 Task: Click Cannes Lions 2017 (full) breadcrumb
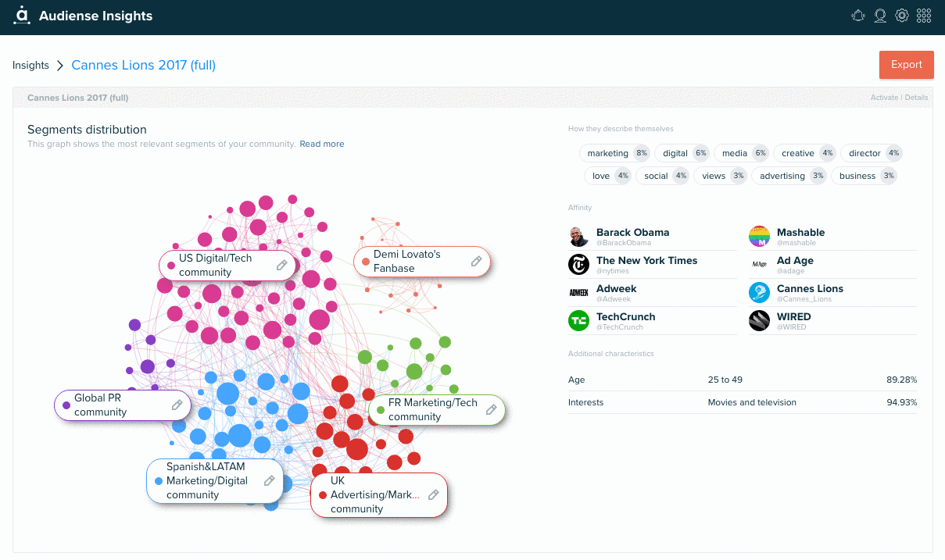[x=144, y=66]
